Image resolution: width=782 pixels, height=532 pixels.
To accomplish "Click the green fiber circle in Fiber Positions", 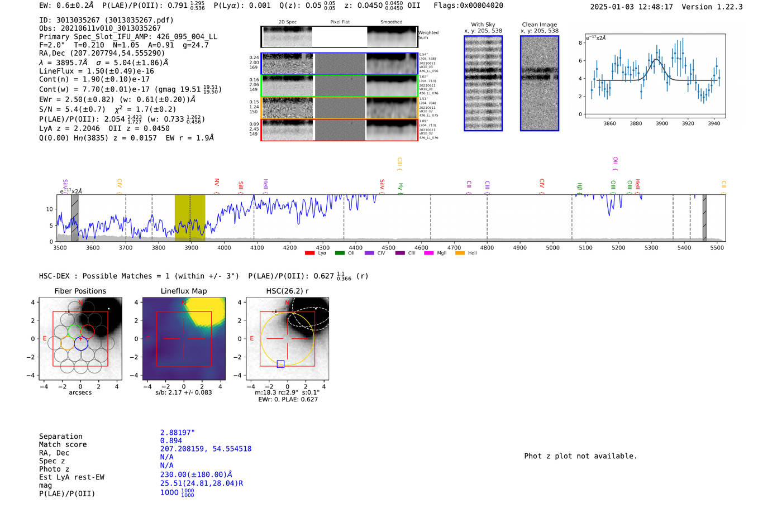I will click(x=74, y=332).
